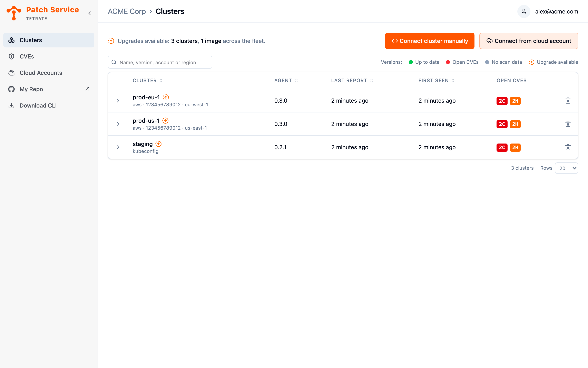Sort by the First Seen column
588x368 pixels.
tap(436, 81)
